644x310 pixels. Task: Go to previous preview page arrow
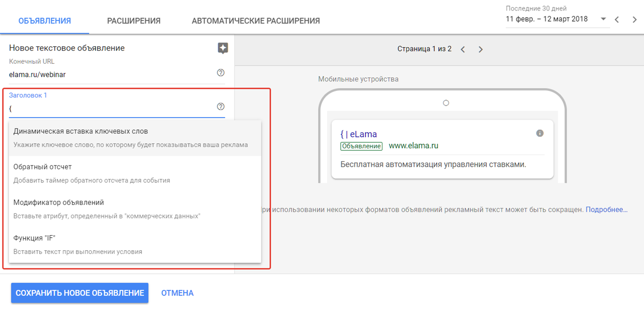tap(463, 49)
